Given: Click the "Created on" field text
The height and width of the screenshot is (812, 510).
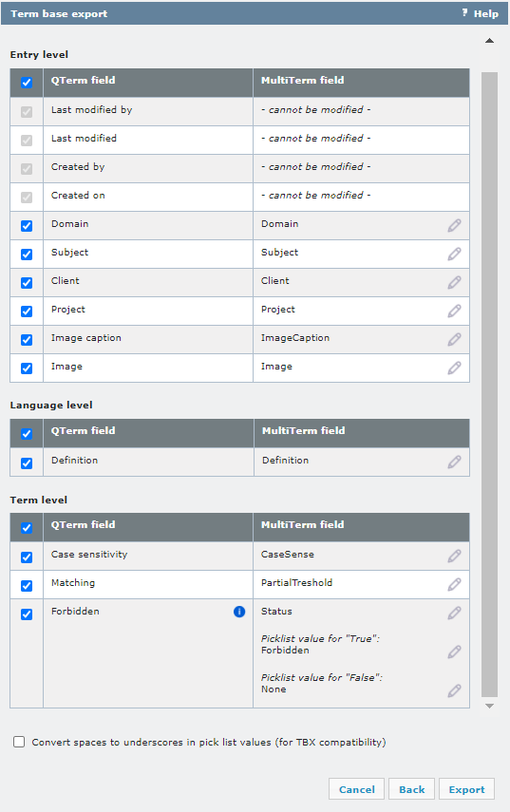Looking at the screenshot, I should tap(78, 196).
